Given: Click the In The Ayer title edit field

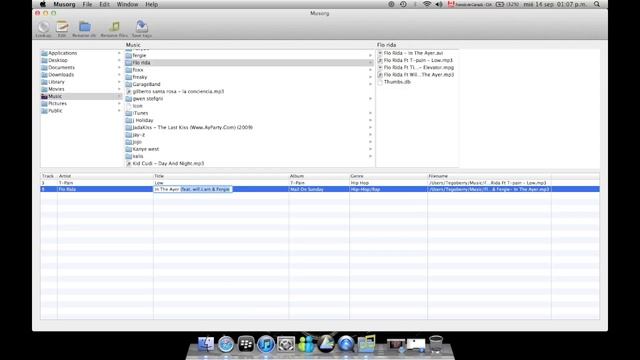Looking at the screenshot, I should [193, 189].
